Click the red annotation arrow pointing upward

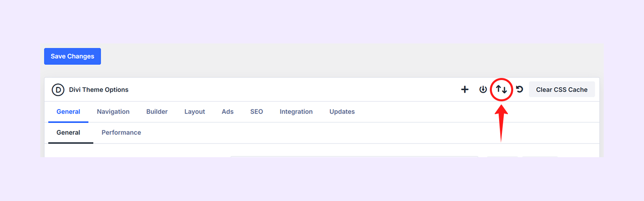tap(501, 123)
